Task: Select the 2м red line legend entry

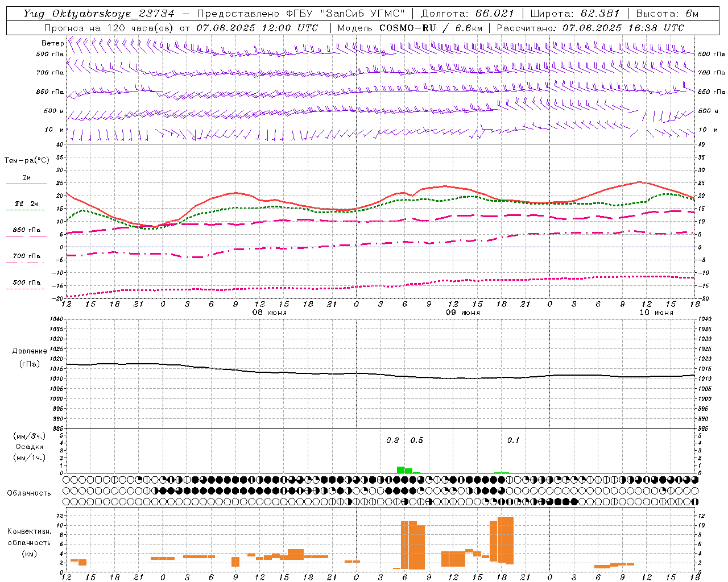Action: point(27,180)
